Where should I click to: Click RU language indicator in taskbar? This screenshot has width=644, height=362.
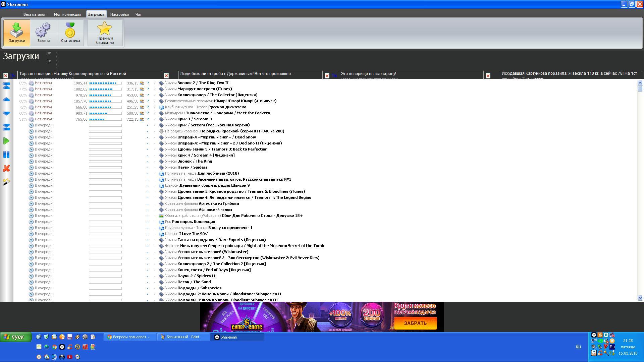click(x=578, y=347)
